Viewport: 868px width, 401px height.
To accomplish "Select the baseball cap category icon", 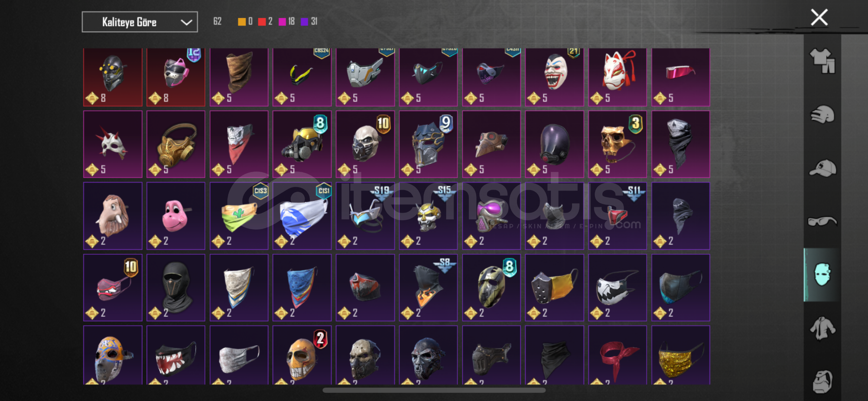I will (x=822, y=168).
